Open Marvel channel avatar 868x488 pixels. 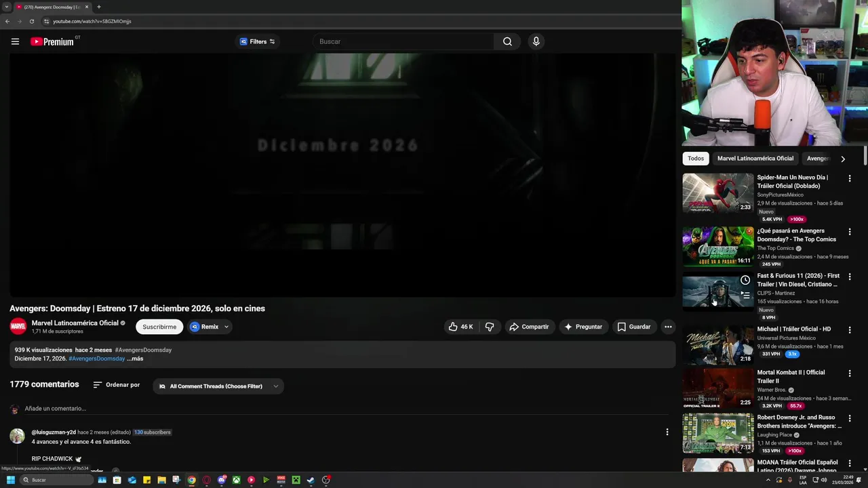18,327
